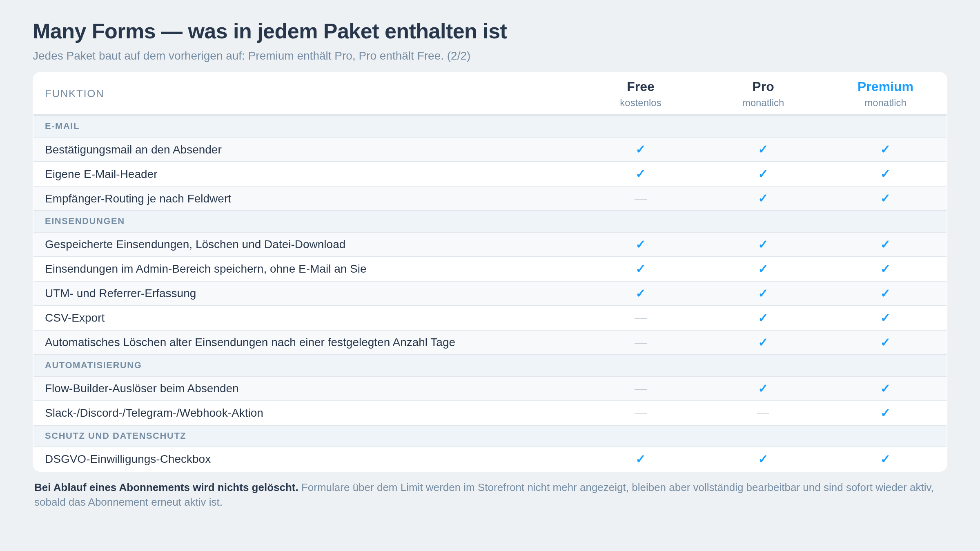Click the SCHUTZ UND DATENSCHUTZ section heading

pos(116,436)
